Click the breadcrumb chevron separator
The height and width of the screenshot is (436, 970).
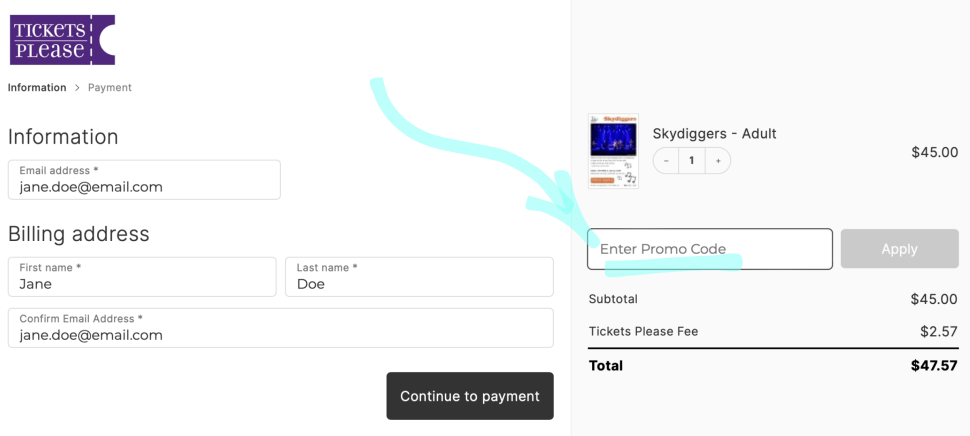(x=77, y=88)
